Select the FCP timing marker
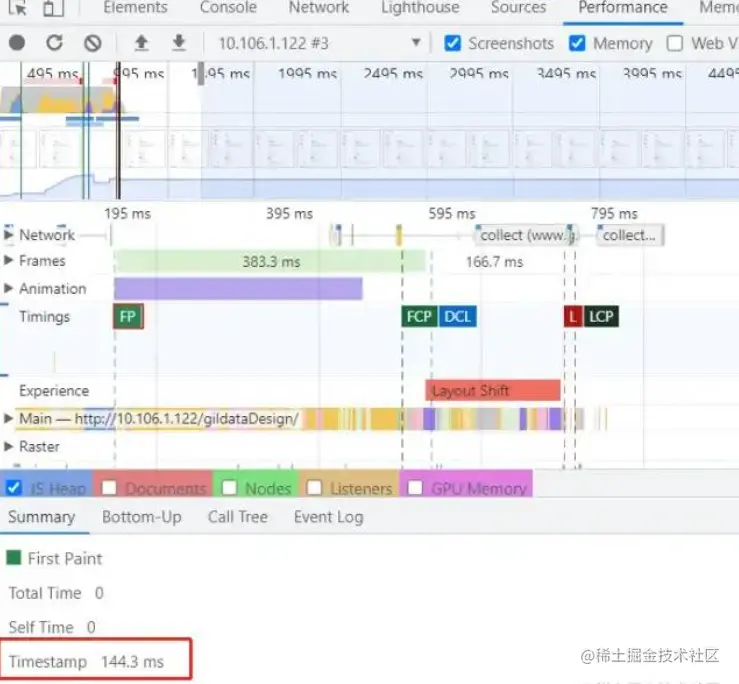739x684 pixels. (x=419, y=316)
